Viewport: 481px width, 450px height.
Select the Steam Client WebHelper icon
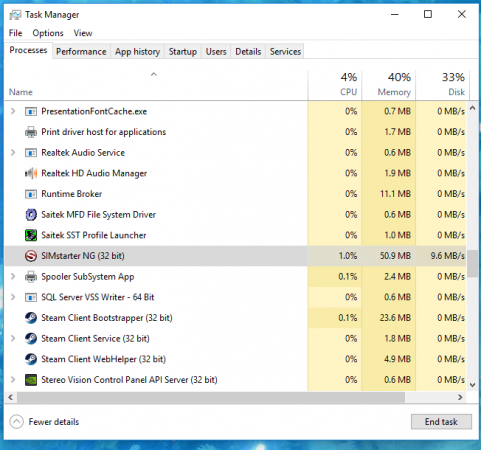tap(31, 359)
